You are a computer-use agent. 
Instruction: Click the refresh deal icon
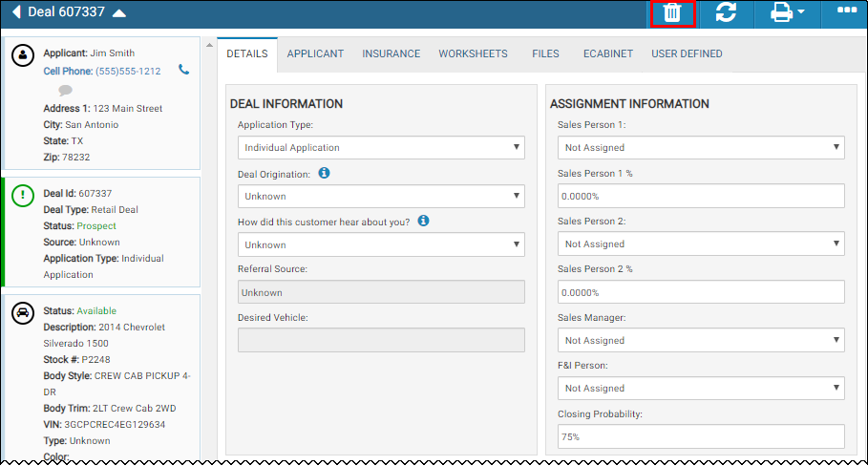[x=726, y=12]
